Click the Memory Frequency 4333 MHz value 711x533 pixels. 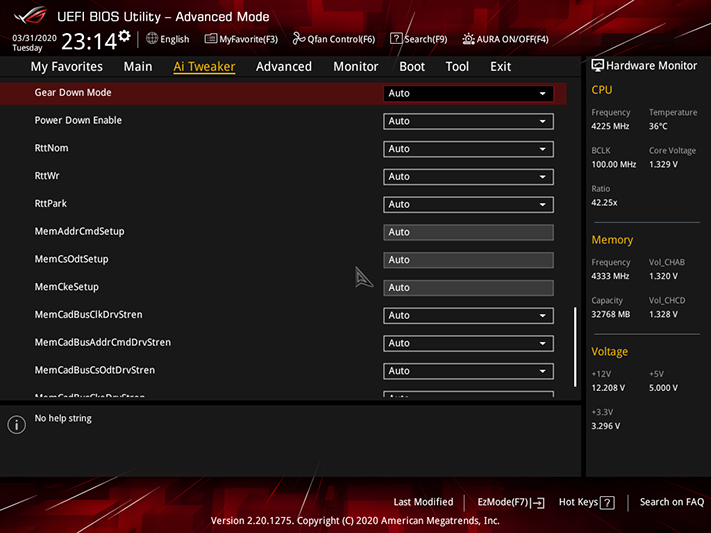pyautogui.click(x=610, y=276)
